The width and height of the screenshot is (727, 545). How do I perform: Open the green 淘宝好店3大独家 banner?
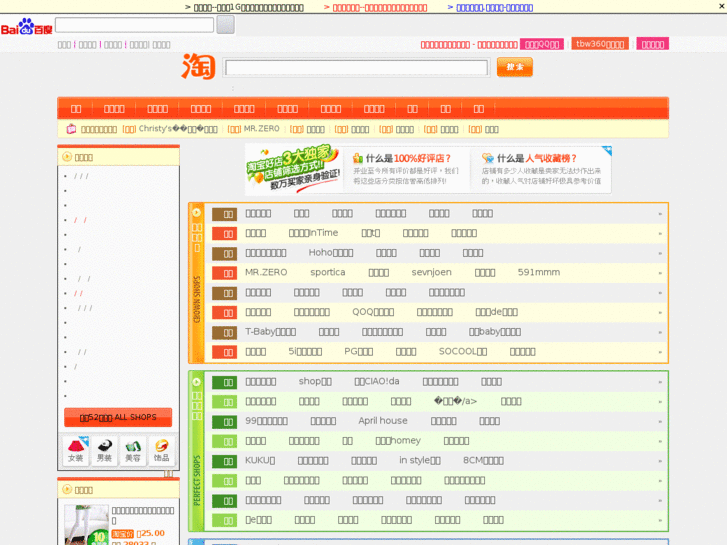tap(294, 168)
